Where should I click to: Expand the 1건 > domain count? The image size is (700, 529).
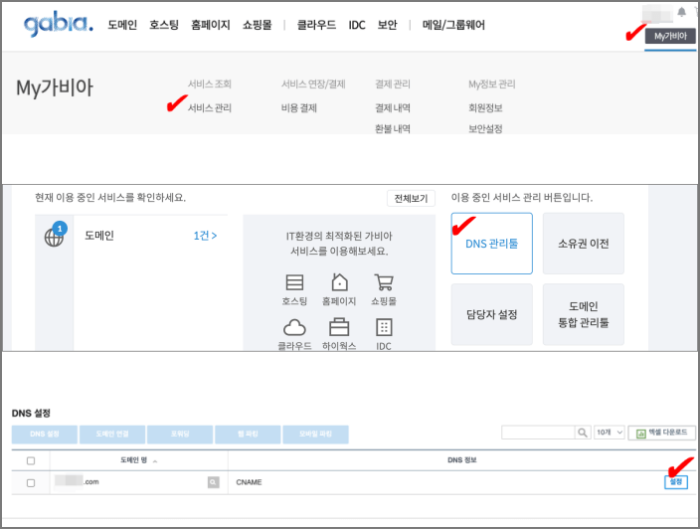[205, 236]
